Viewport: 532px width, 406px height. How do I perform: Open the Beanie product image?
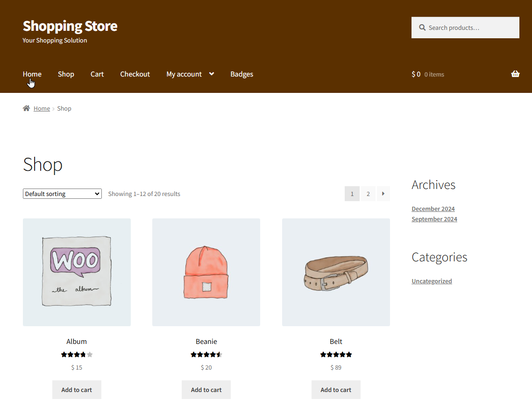[x=206, y=272]
